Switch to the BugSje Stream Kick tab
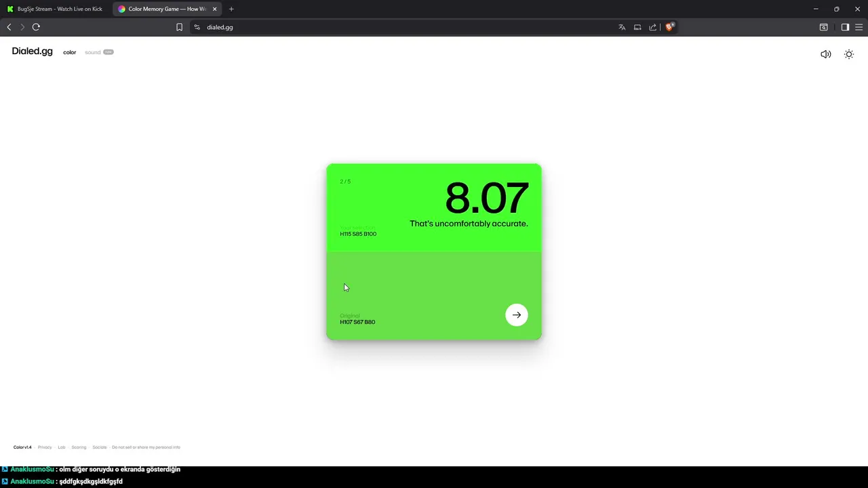Screen dimensions: 868x488 coord(56,9)
